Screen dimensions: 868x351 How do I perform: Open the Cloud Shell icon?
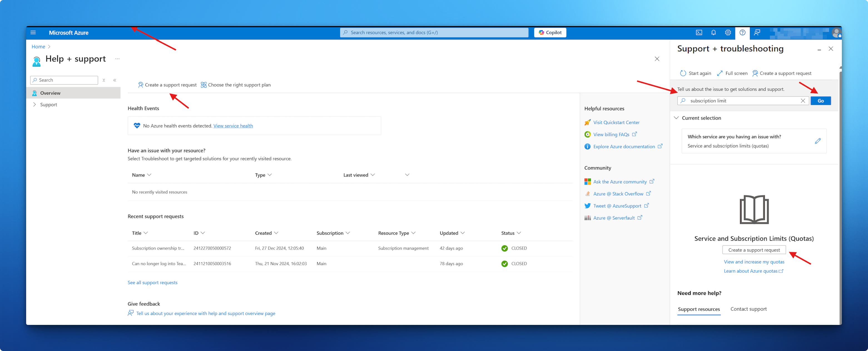699,33
